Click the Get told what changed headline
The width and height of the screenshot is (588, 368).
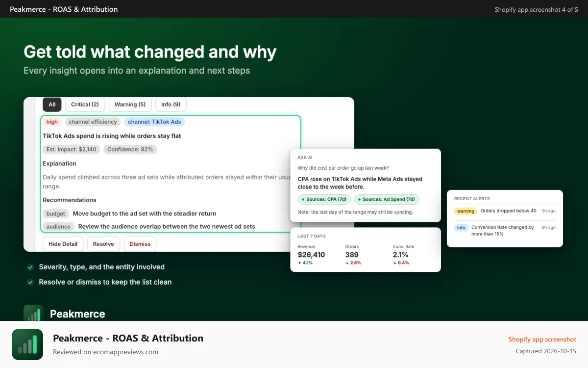pyautogui.click(x=150, y=52)
